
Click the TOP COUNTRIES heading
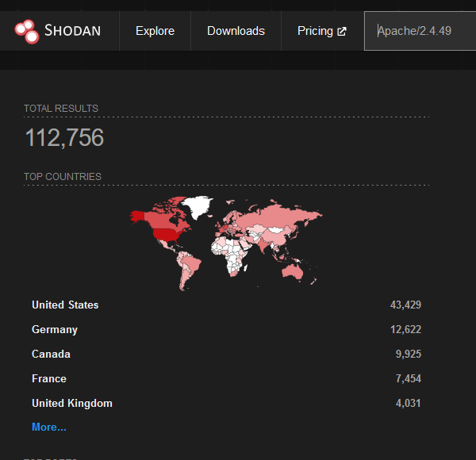click(x=63, y=177)
